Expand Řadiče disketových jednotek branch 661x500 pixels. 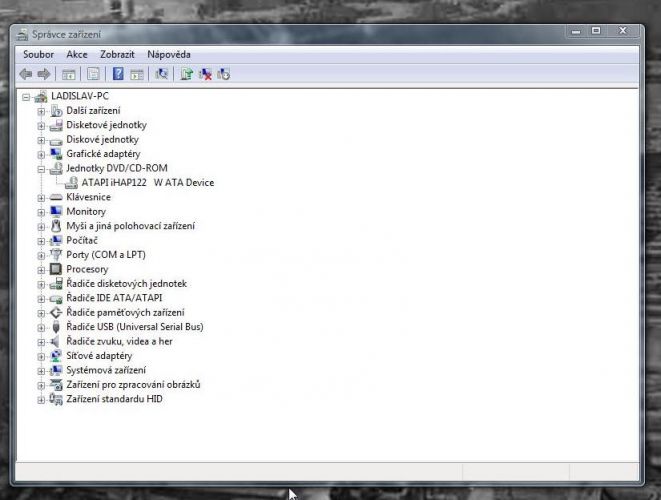coord(41,284)
